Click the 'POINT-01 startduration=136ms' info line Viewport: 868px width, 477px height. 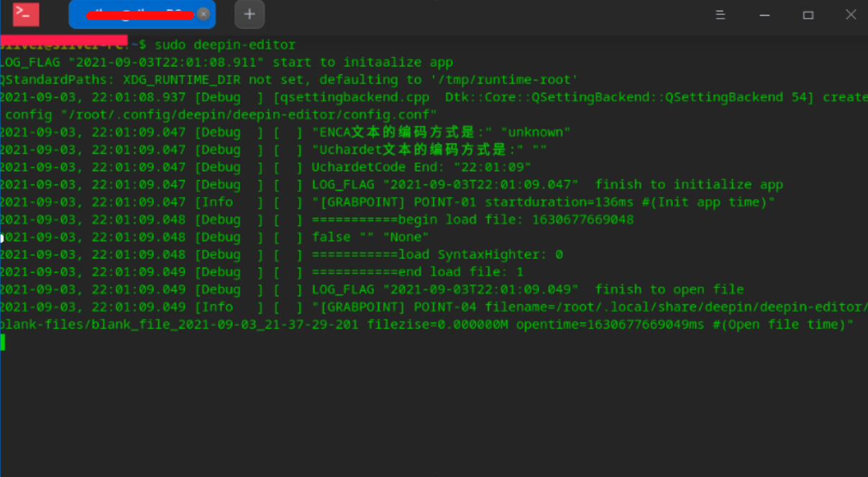point(388,202)
